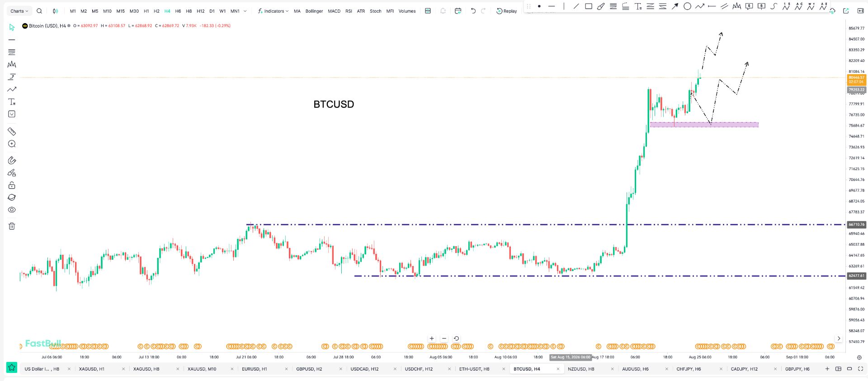Open the favorites star at bottom left

pyautogui.click(x=12, y=367)
